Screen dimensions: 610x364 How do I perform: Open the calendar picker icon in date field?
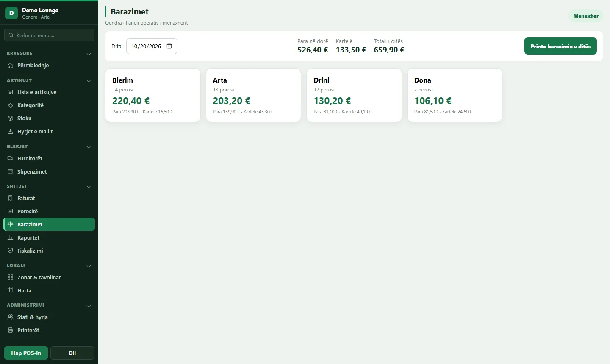pos(169,46)
